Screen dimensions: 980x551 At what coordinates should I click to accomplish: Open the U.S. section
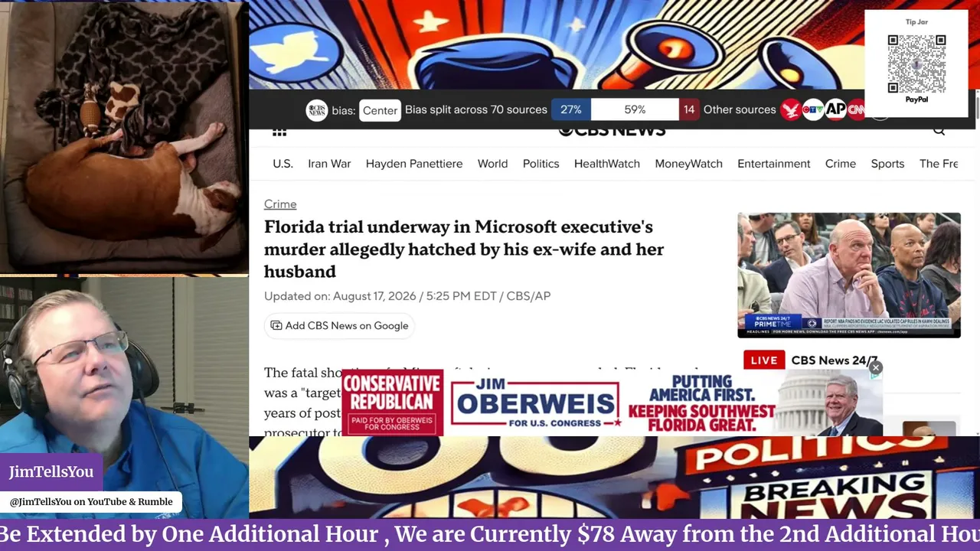(283, 164)
